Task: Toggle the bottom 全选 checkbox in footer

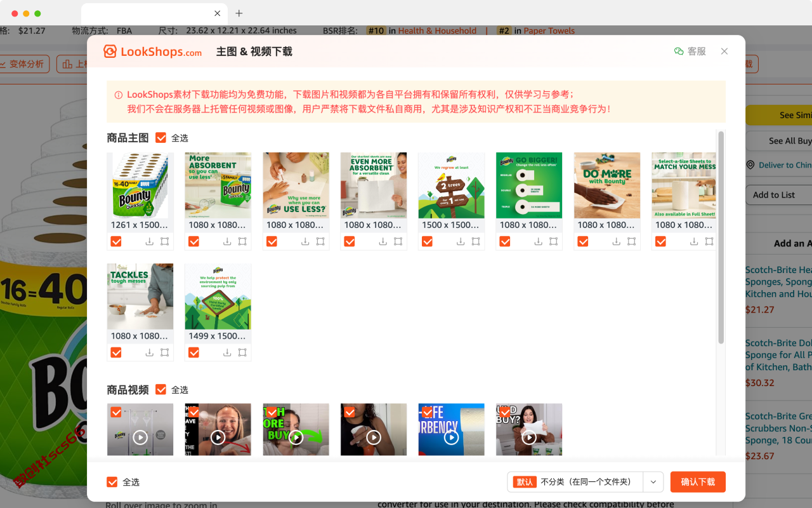Action: coord(112,483)
